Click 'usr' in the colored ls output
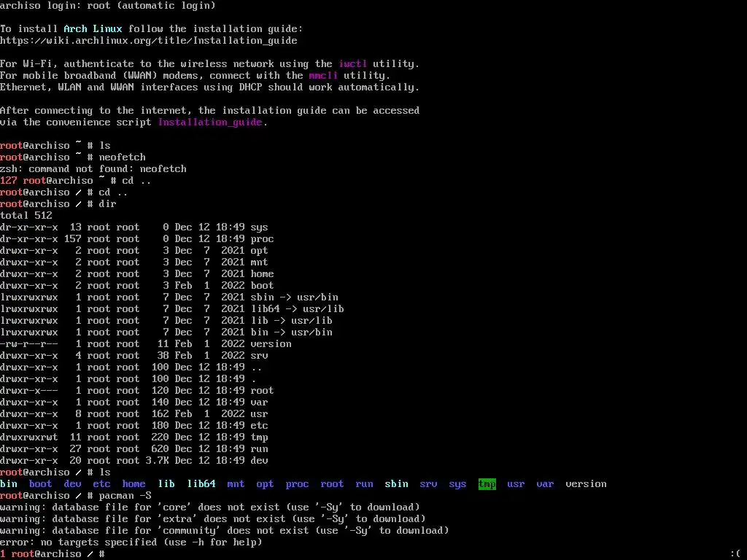 point(516,484)
